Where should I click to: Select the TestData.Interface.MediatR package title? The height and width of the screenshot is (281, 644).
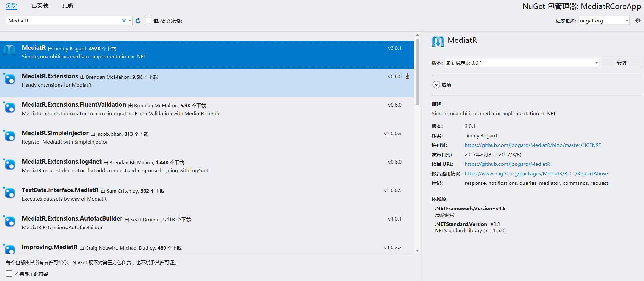60,190
